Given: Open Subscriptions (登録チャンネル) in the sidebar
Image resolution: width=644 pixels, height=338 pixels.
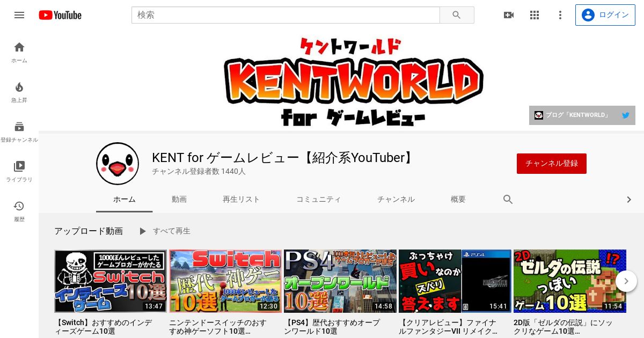Looking at the screenshot, I should (x=19, y=131).
